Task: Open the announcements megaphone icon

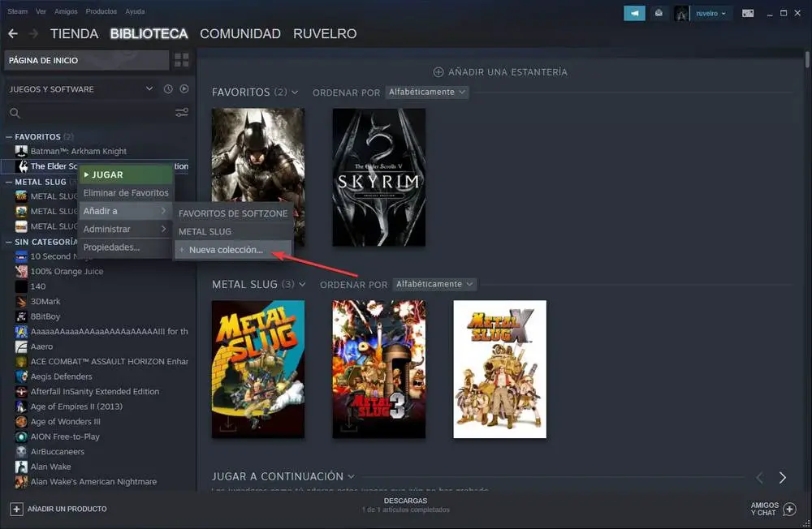Action: (634, 14)
